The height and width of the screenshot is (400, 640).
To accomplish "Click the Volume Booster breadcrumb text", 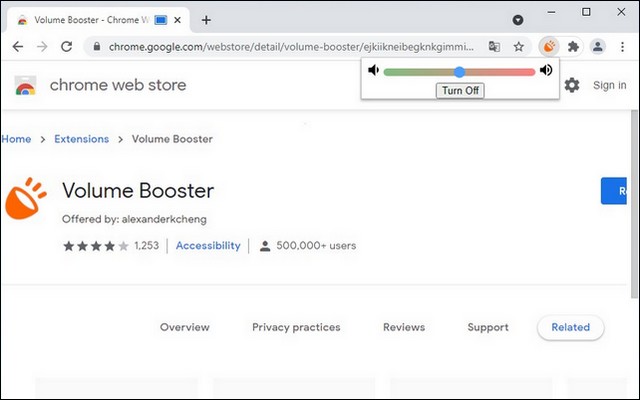I will (x=172, y=139).
